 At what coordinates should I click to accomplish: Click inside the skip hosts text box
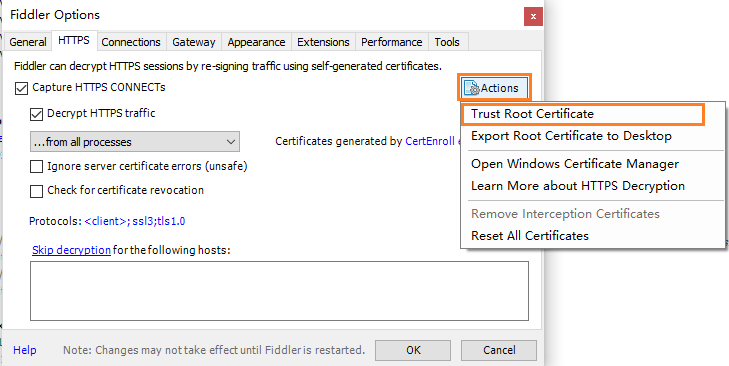click(x=279, y=291)
